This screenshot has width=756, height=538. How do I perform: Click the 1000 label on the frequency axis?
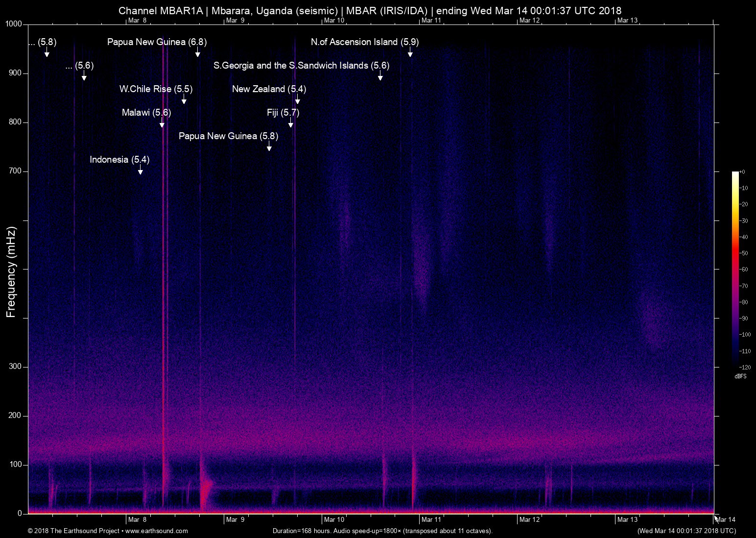point(14,24)
